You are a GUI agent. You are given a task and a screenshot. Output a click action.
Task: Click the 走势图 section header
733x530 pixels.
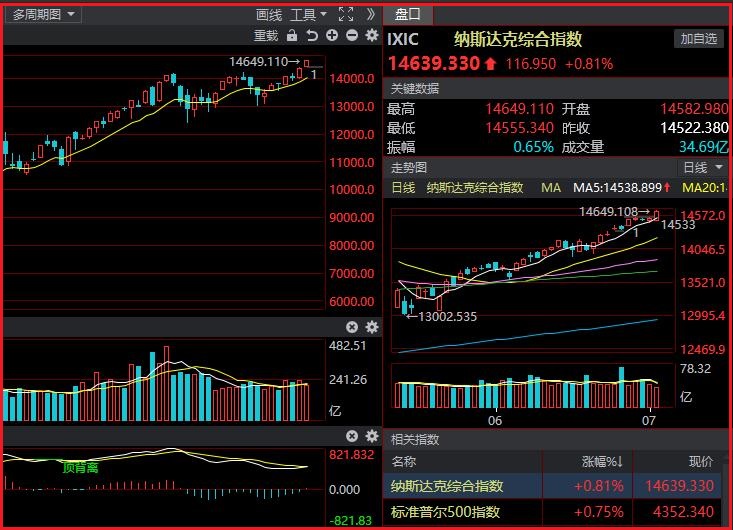(x=409, y=167)
